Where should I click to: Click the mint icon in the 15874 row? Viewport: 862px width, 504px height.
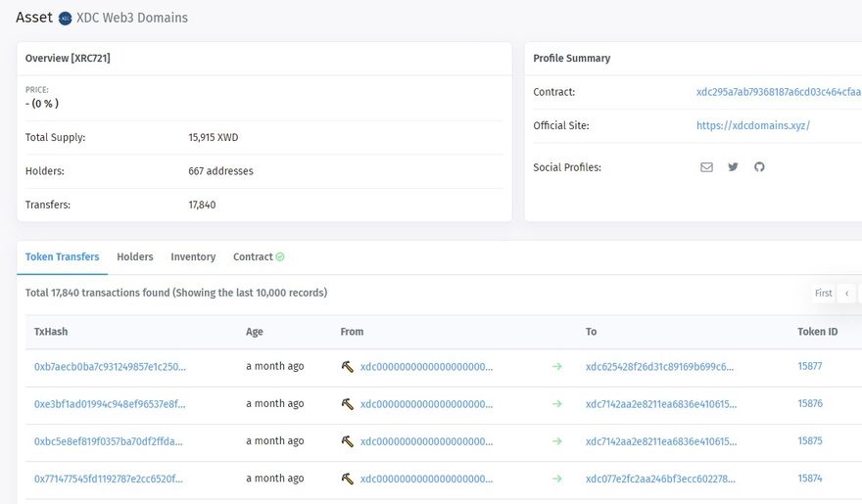pyautogui.click(x=347, y=479)
